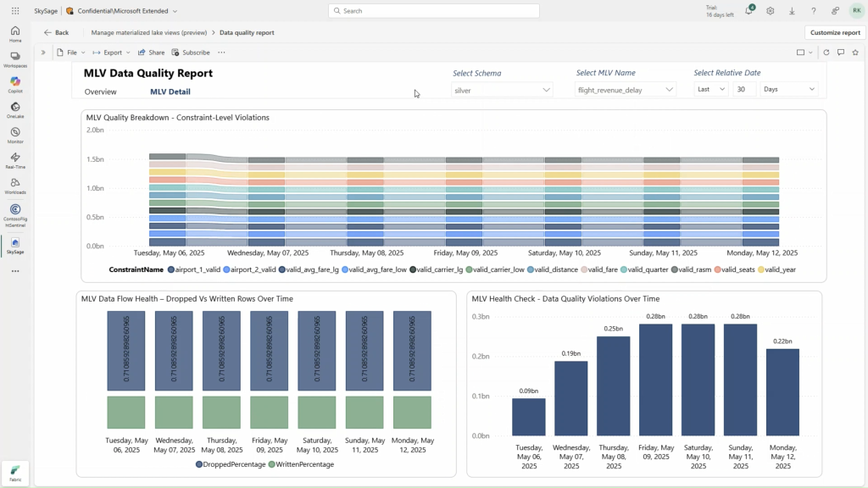Click the Subscribe button
Screen dimensions: 868x488
click(191, 52)
